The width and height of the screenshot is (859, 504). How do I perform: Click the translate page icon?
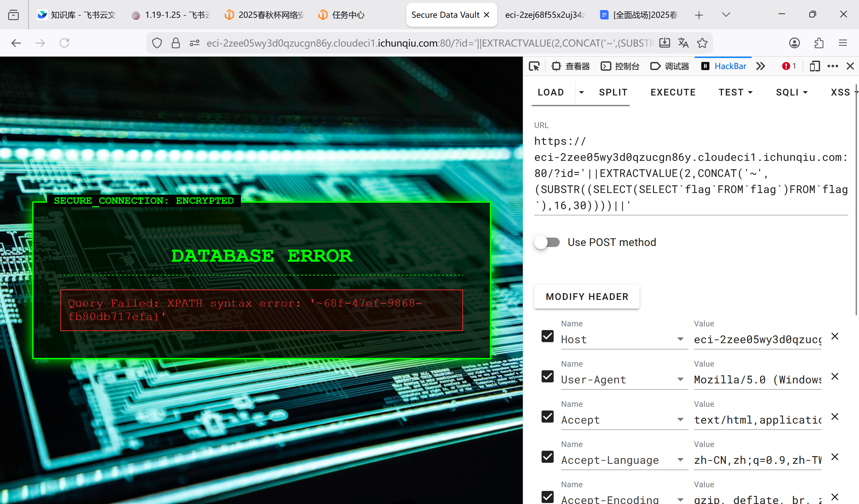[683, 43]
